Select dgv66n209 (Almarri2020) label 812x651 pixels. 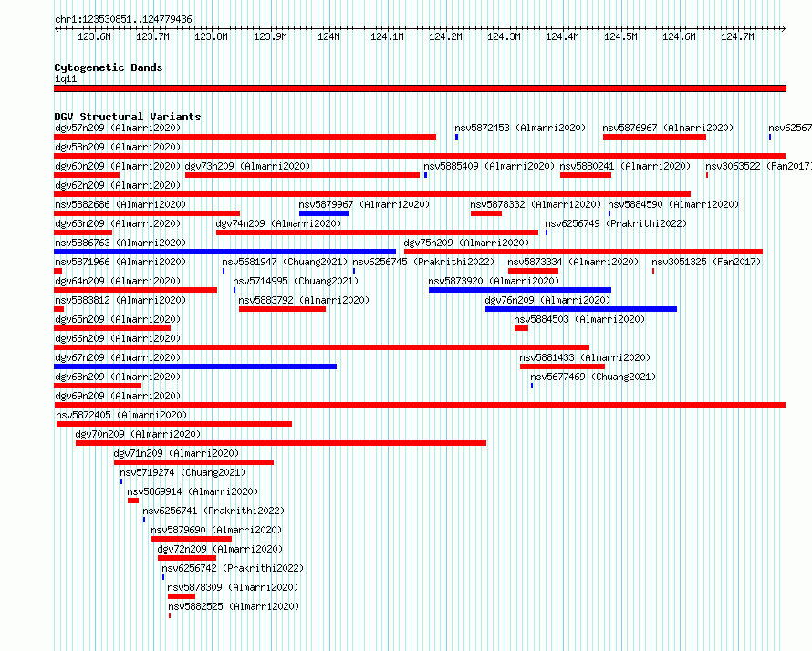pos(118,338)
